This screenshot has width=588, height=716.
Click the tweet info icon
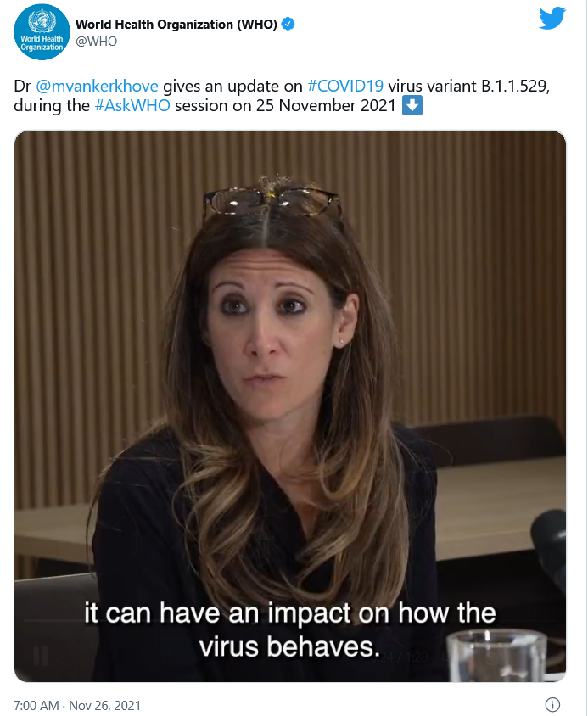coord(552,705)
